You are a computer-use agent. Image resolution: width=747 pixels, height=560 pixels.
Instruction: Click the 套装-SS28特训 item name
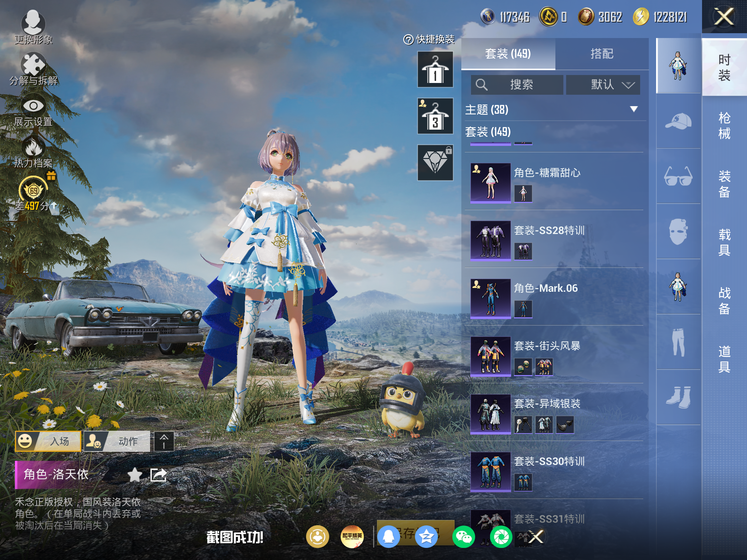549,230
